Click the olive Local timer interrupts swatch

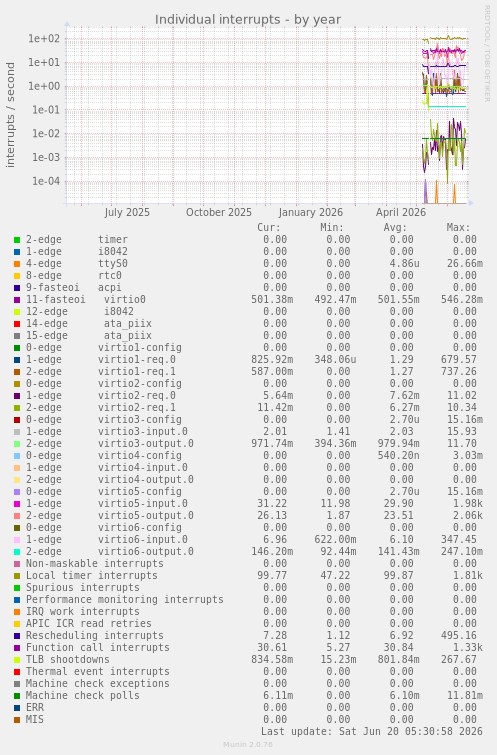pyautogui.click(x=17, y=576)
